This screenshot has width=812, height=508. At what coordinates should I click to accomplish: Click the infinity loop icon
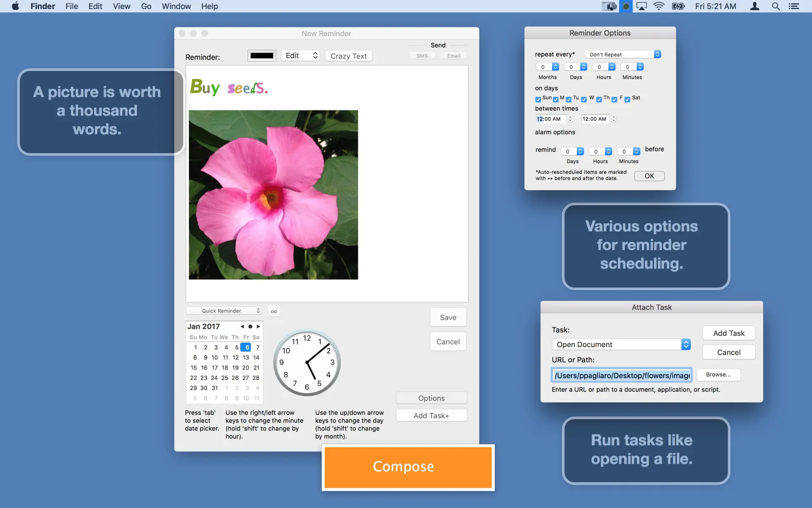coord(273,311)
